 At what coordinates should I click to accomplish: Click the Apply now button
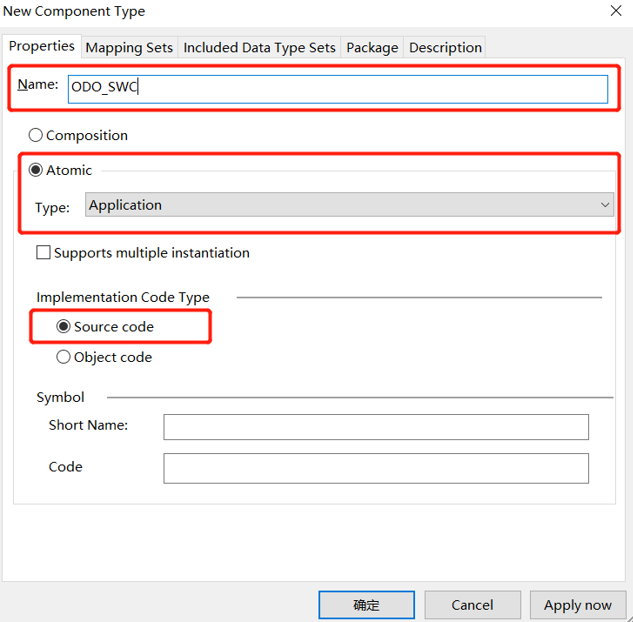[x=578, y=605]
